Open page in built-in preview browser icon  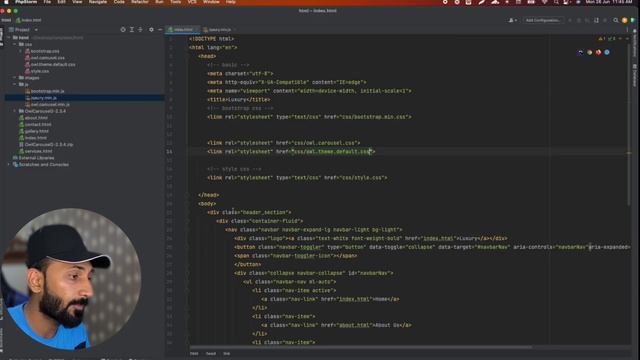pyautogui.click(x=580, y=52)
